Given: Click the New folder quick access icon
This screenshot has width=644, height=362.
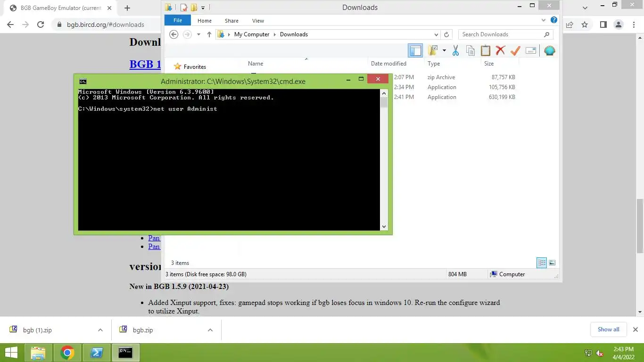Looking at the screenshot, I should coord(194,7).
